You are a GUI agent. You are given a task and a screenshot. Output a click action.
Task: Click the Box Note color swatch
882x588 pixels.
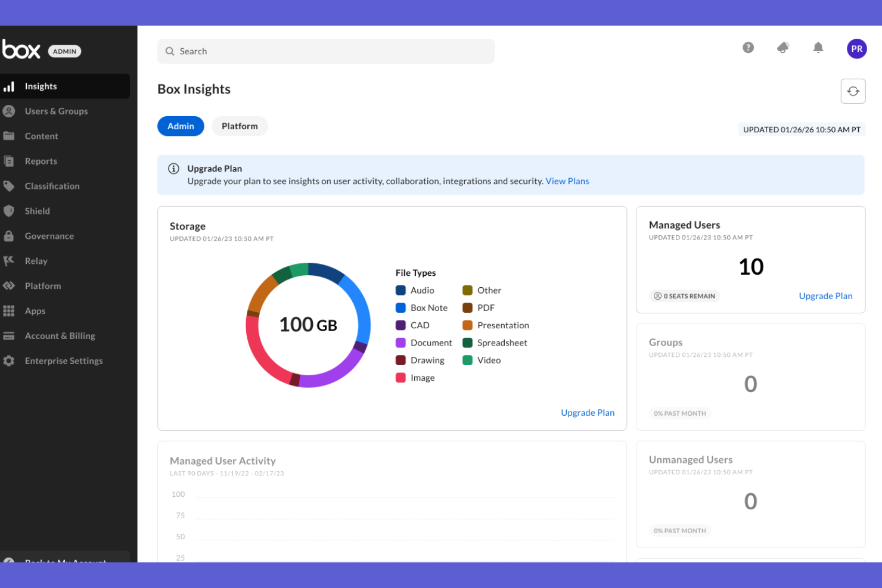401,308
